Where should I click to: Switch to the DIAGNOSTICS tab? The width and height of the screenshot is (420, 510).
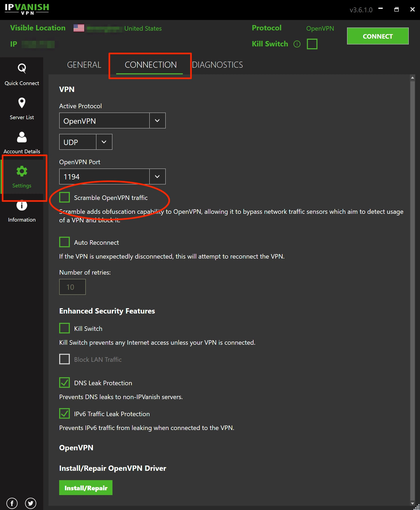tap(217, 65)
